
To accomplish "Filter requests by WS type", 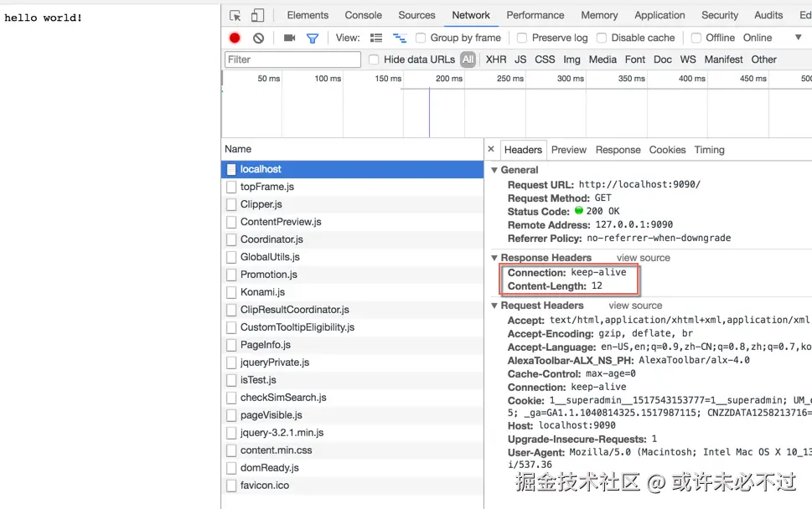I will coord(688,59).
